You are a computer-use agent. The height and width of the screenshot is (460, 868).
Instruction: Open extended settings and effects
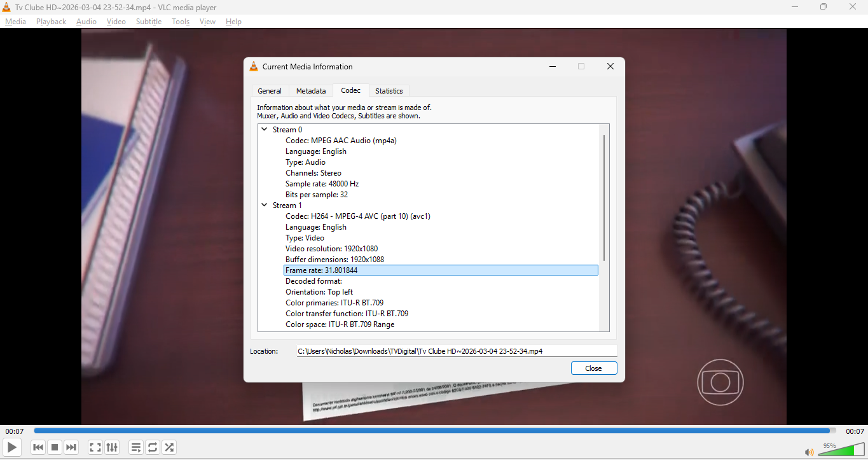(112, 447)
